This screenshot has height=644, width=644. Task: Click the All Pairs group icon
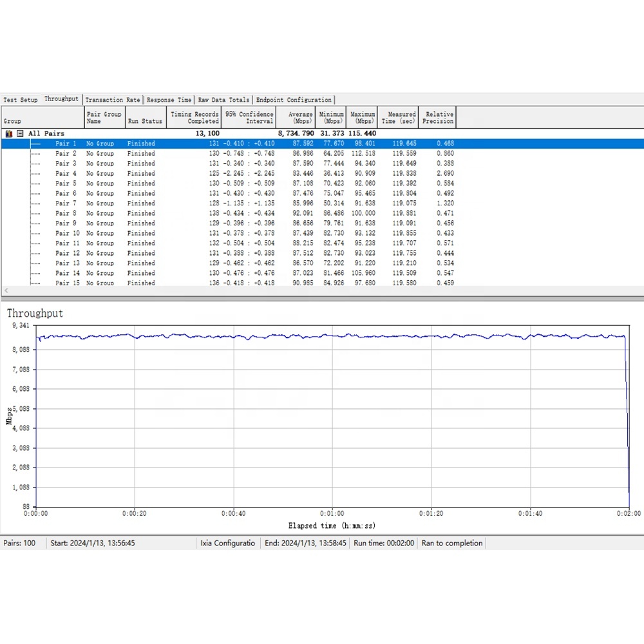(9, 133)
